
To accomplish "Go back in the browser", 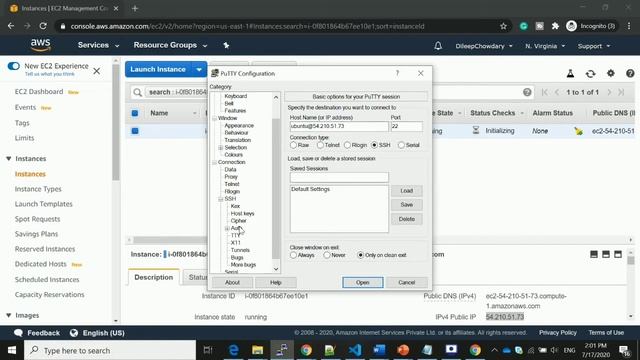I will [11, 26].
